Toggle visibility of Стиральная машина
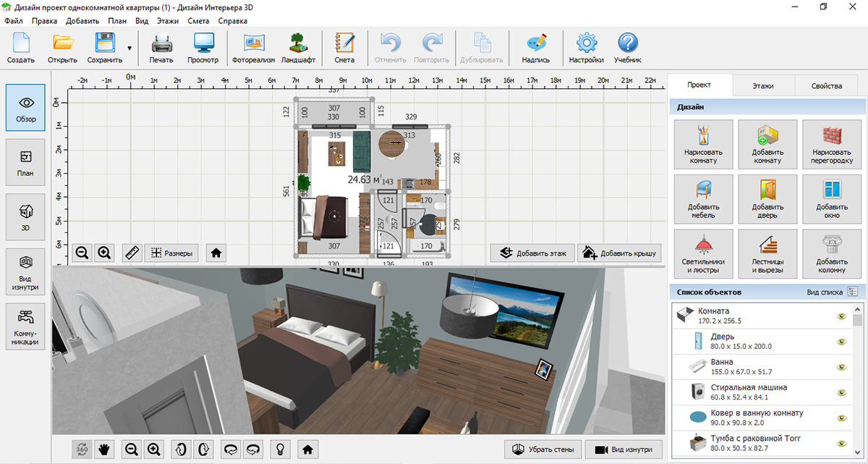This screenshot has width=868, height=464. [841, 392]
